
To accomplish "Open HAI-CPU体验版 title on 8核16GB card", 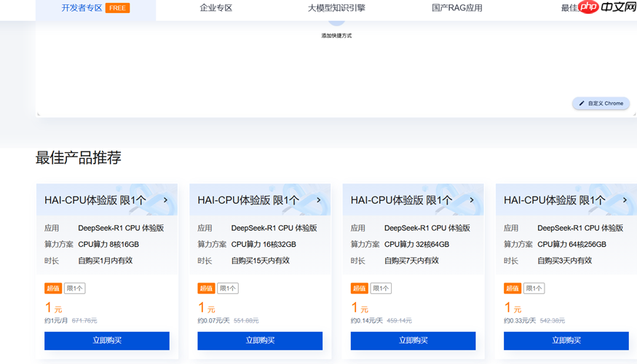I will pos(95,200).
